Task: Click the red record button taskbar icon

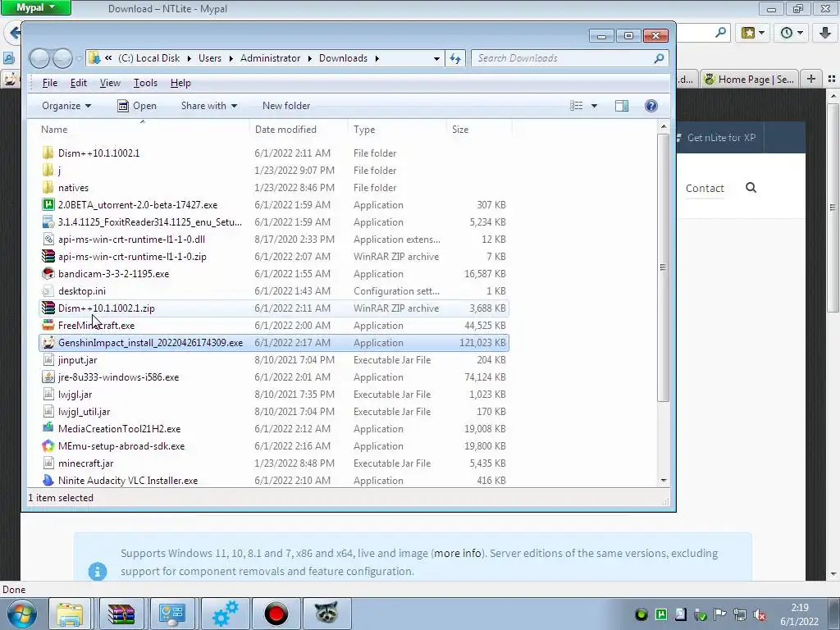Action: 276,614
